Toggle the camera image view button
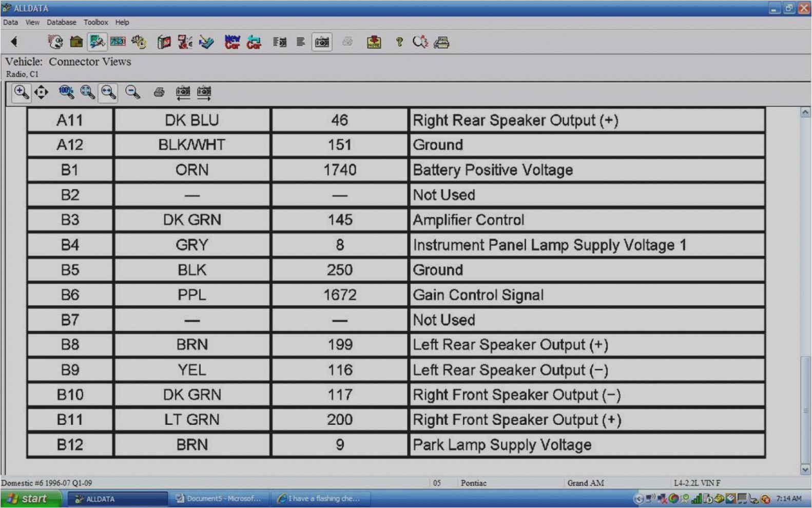This screenshot has height=508, width=812. (x=322, y=42)
